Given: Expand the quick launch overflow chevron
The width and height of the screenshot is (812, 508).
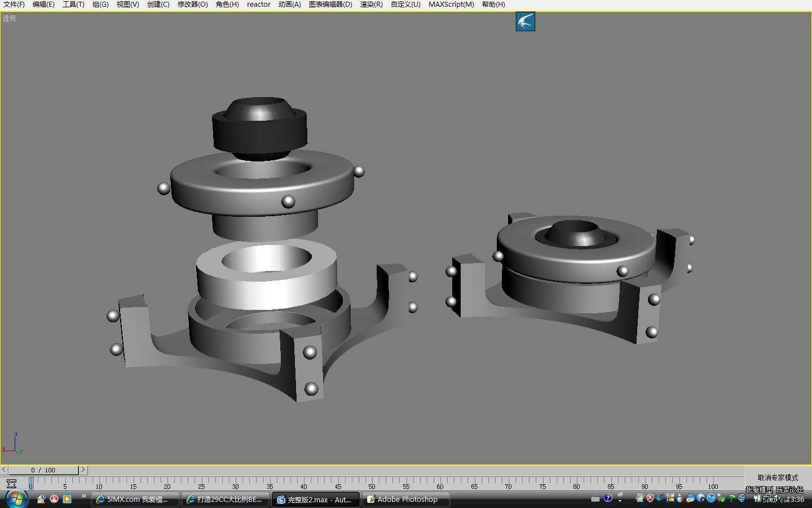Looking at the screenshot, I should point(83,497).
